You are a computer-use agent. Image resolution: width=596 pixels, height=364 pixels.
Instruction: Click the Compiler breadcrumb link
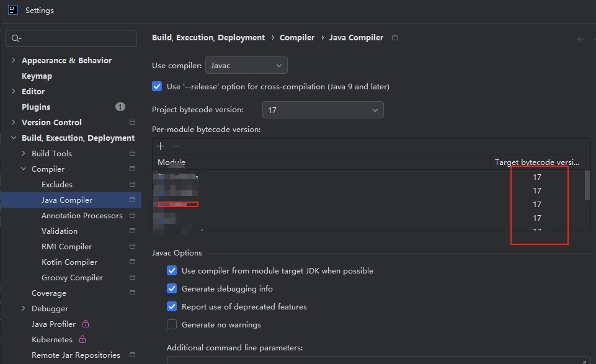(297, 38)
